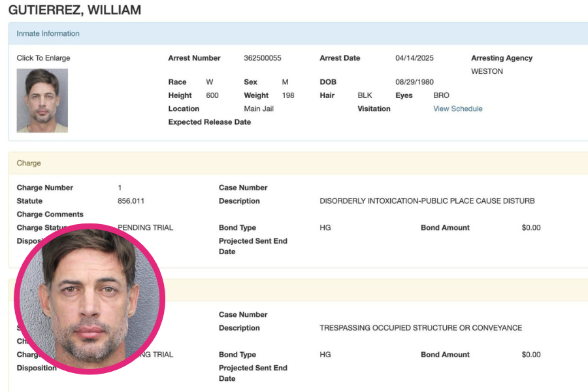The width and height of the screenshot is (588, 392).
Task: Click the disorderly intoxication charge's $0.00 bond amount
Action: pos(531,228)
